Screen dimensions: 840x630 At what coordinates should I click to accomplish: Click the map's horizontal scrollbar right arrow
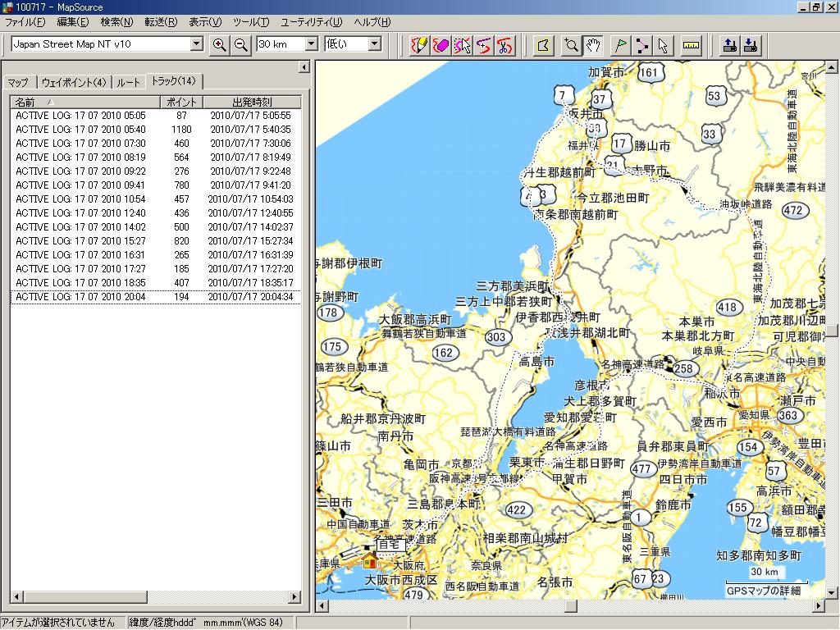coord(818,606)
